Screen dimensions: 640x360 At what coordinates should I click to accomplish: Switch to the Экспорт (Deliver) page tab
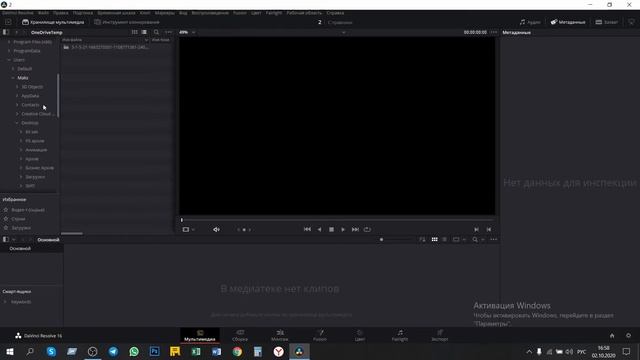coord(440,336)
